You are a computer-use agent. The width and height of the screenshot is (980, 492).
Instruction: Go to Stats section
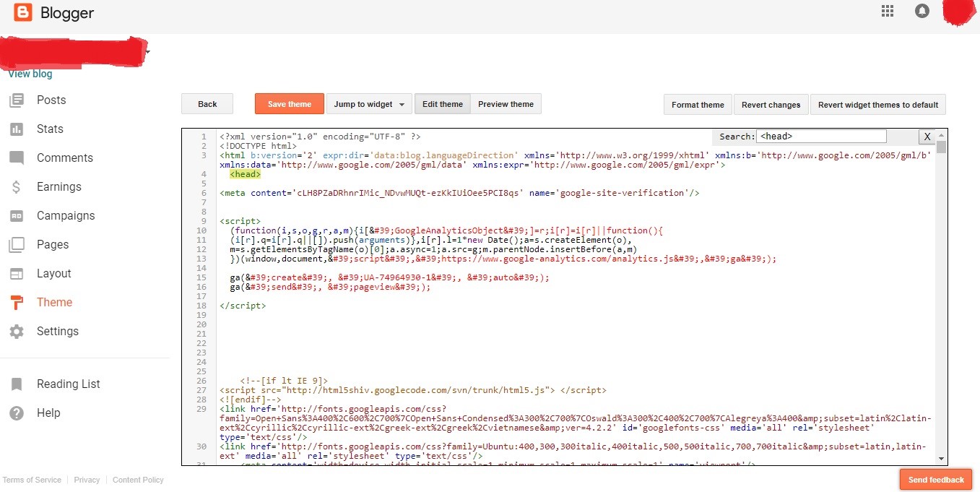coord(50,129)
